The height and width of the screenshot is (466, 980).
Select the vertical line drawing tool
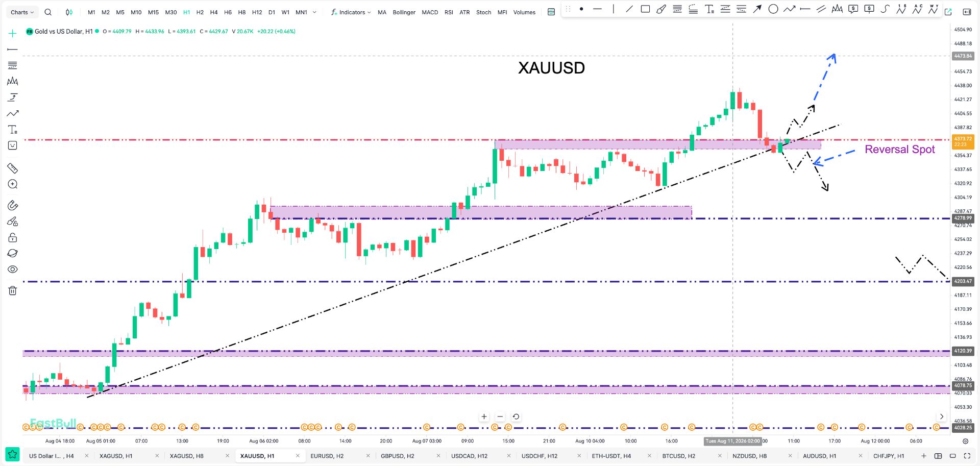pyautogui.click(x=614, y=9)
